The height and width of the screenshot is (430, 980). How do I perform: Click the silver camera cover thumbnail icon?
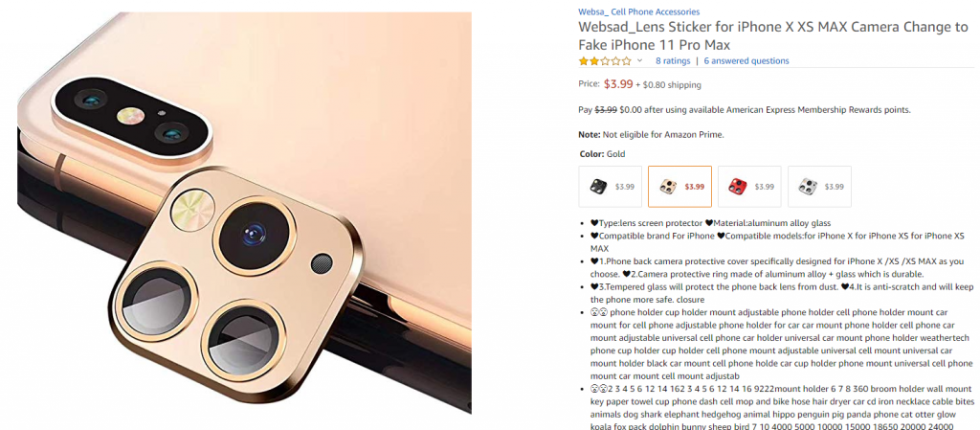tap(808, 186)
